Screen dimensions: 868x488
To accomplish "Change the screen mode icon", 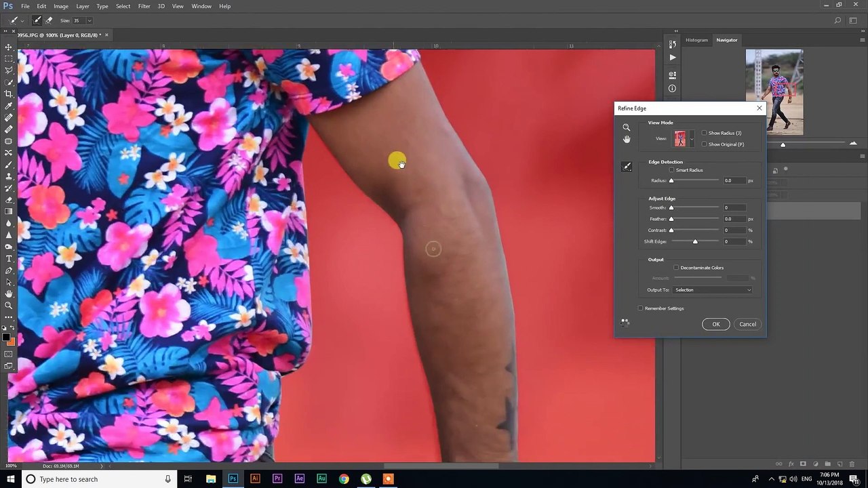I will (9, 366).
